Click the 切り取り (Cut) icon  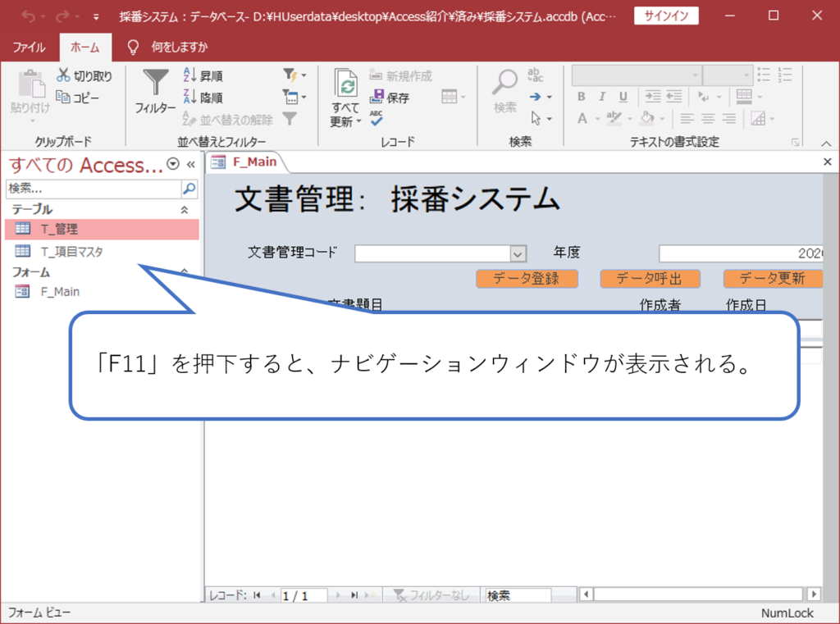62,74
